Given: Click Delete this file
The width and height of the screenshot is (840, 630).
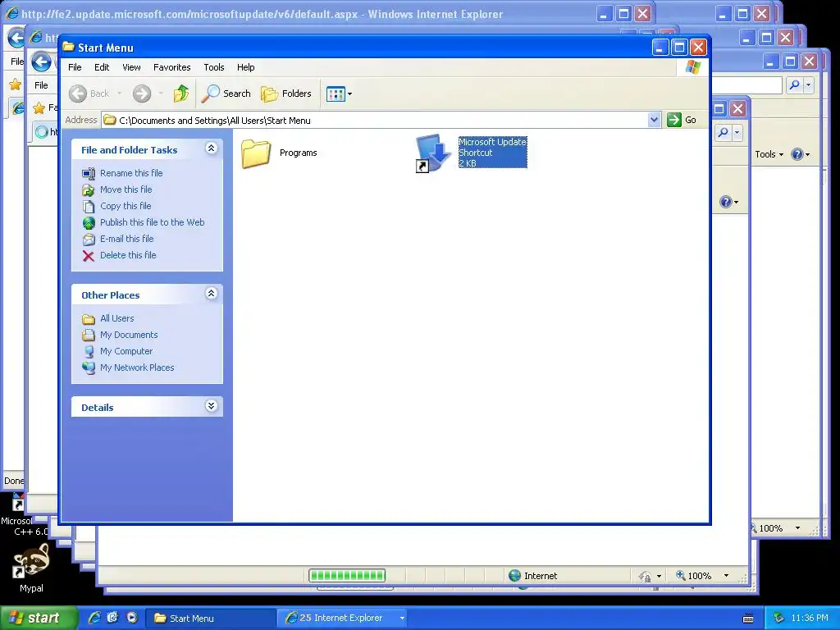Looking at the screenshot, I should (128, 256).
